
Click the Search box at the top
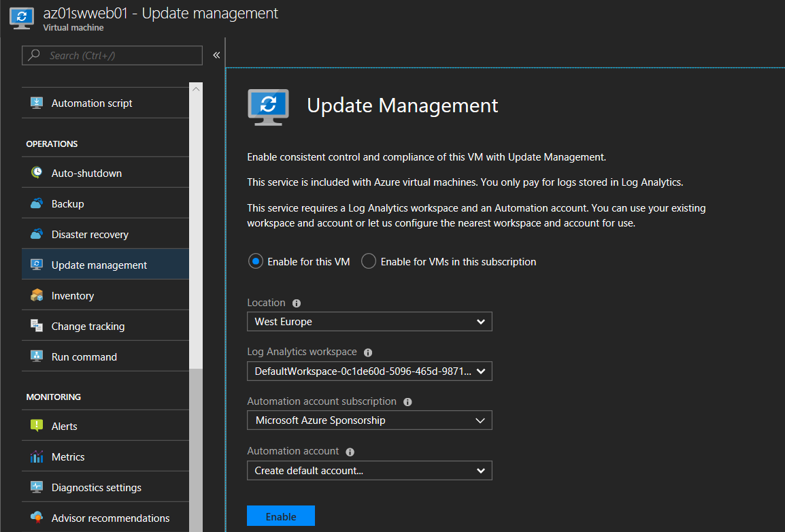[x=112, y=55]
